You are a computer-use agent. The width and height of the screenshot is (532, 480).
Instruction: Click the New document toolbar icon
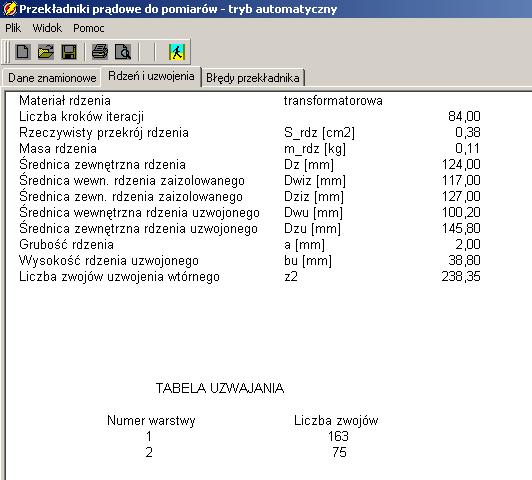23,52
